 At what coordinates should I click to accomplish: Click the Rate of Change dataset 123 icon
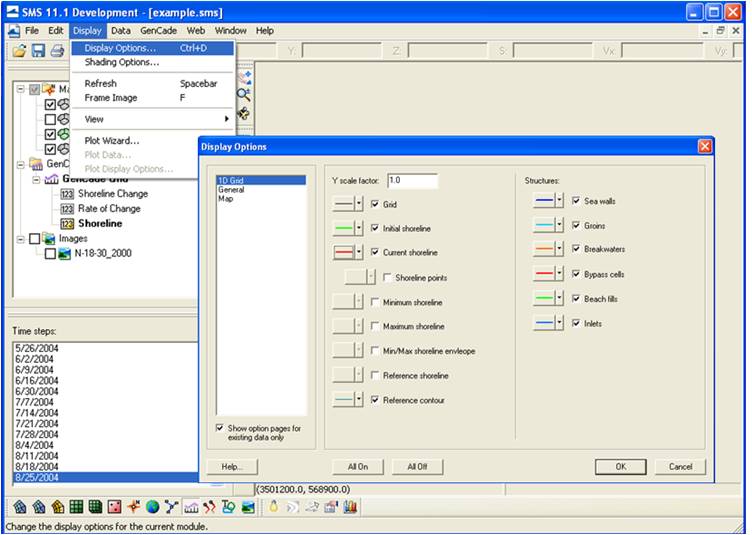[x=67, y=209]
